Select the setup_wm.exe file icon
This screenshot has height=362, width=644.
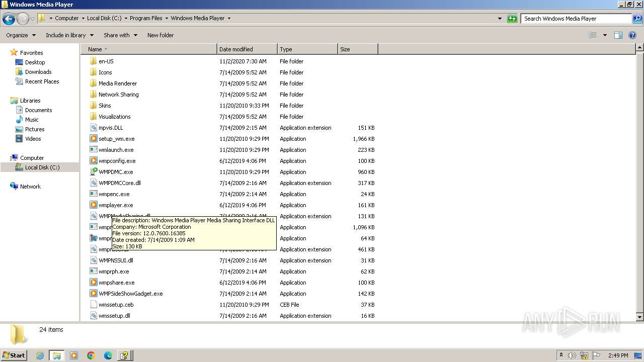(94, 139)
